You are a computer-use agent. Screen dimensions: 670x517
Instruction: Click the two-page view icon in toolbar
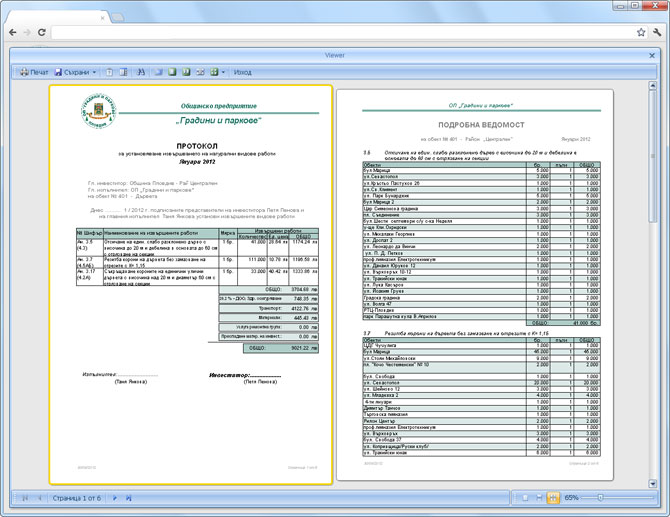(200, 72)
